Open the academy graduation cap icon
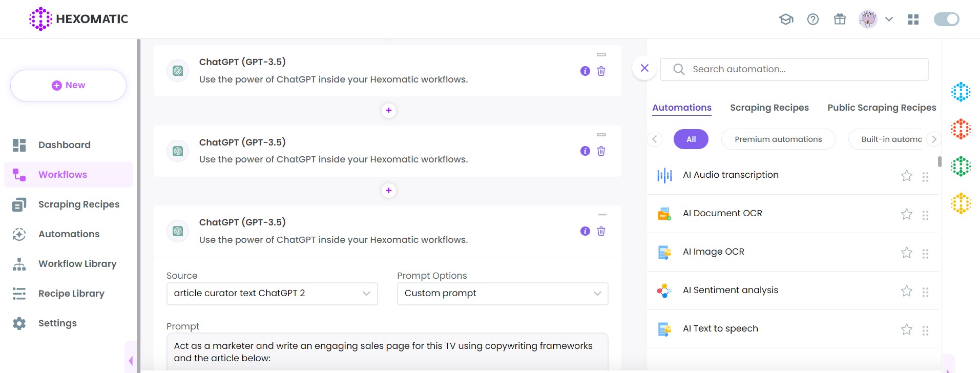 pos(786,19)
